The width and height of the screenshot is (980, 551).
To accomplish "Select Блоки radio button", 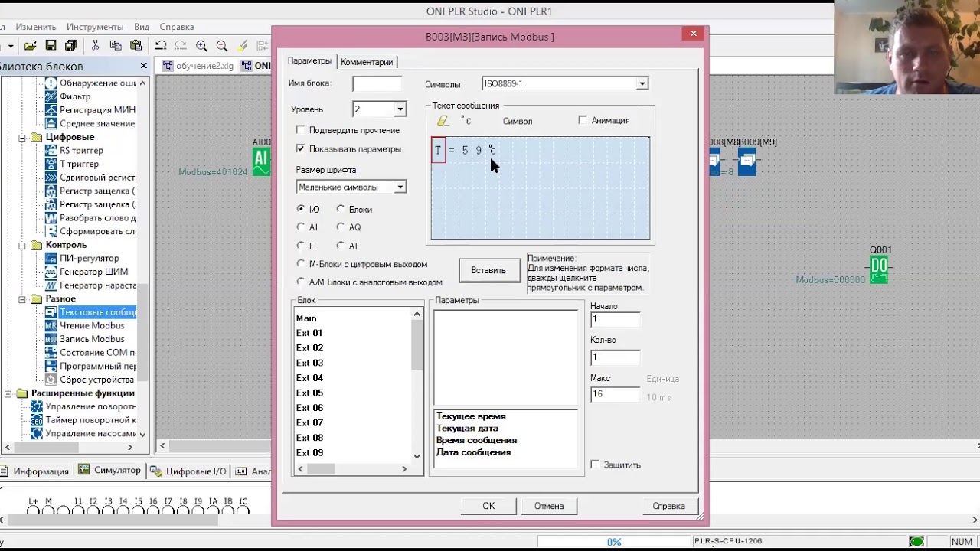I will (341, 209).
